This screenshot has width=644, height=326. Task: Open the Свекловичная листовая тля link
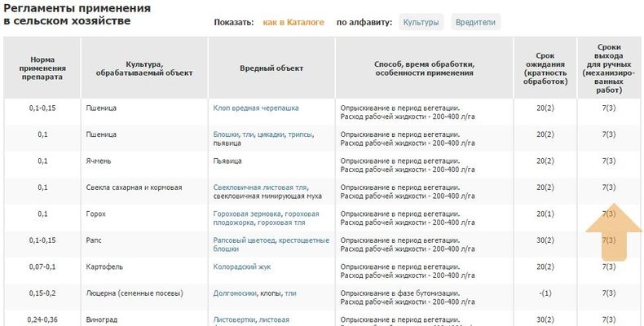pyautogui.click(x=260, y=187)
